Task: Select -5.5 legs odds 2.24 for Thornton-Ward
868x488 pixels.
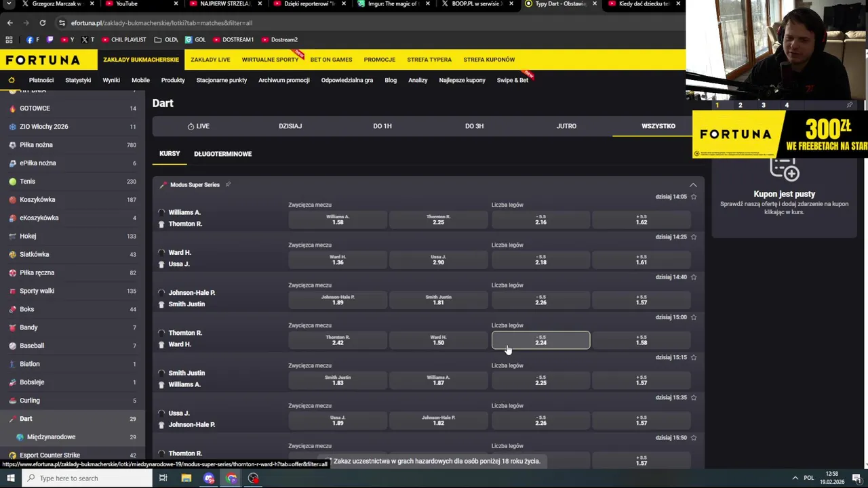Action: [540, 340]
